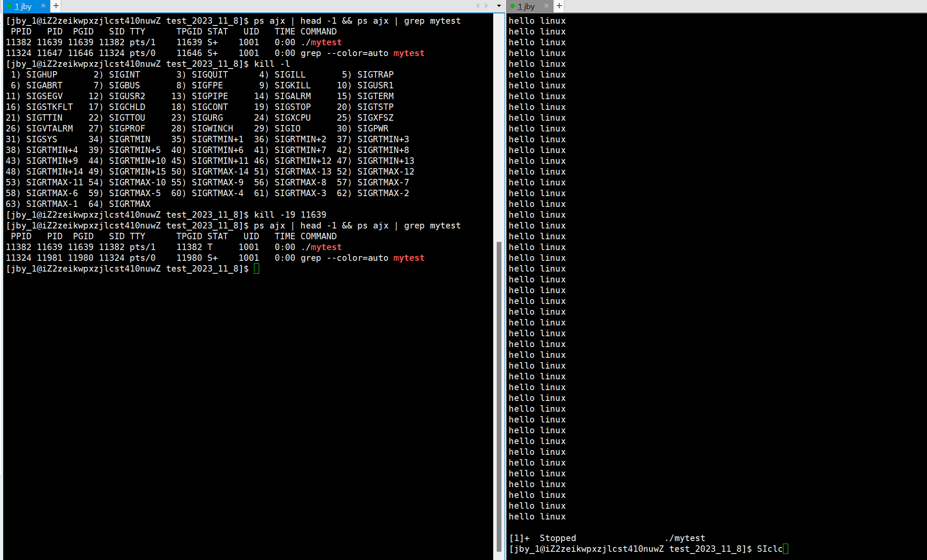This screenshot has width=927, height=560.
Task: Open the tab list dropdown arrow
Action: tap(499, 6)
